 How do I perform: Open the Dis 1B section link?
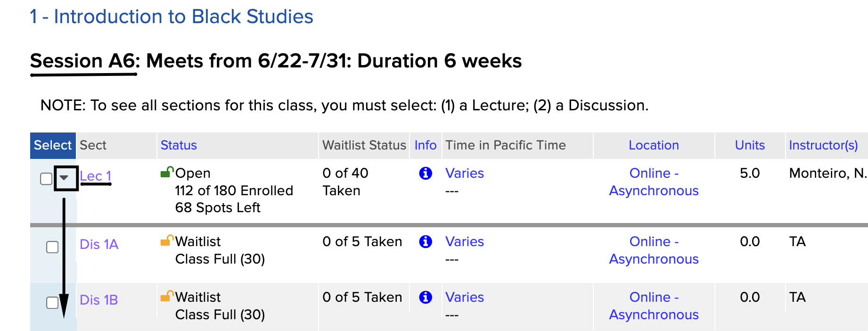[x=99, y=300]
